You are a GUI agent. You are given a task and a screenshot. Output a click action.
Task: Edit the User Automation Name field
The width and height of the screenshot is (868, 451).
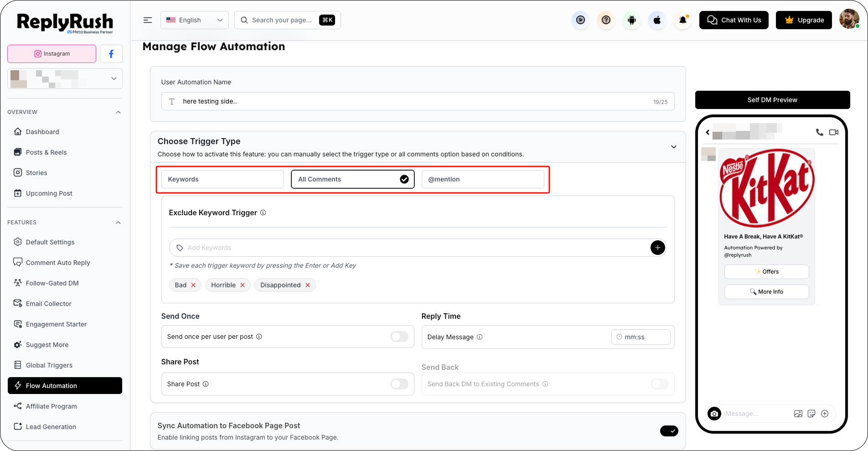click(418, 101)
